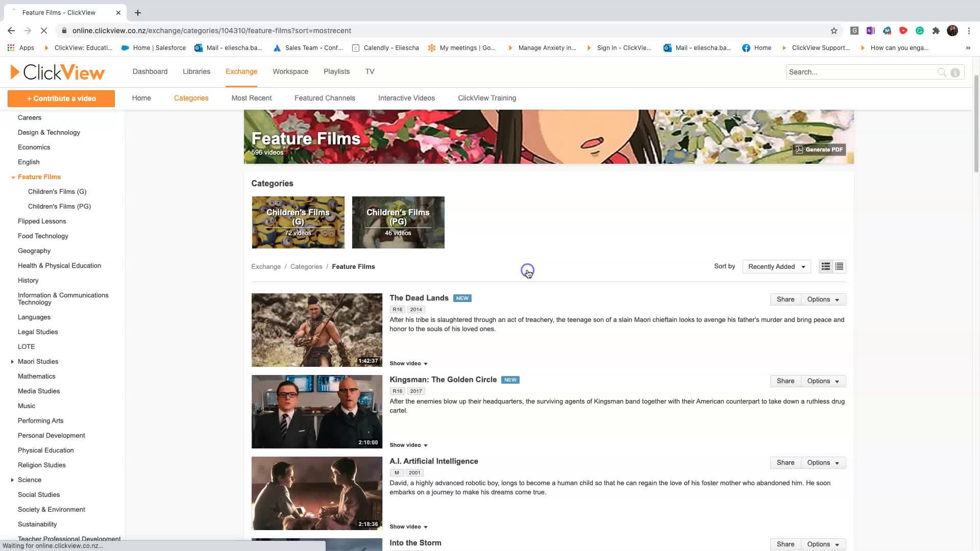Open the Grammarly extension icon
The height and width of the screenshot is (551, 980).
pos(920,31)
